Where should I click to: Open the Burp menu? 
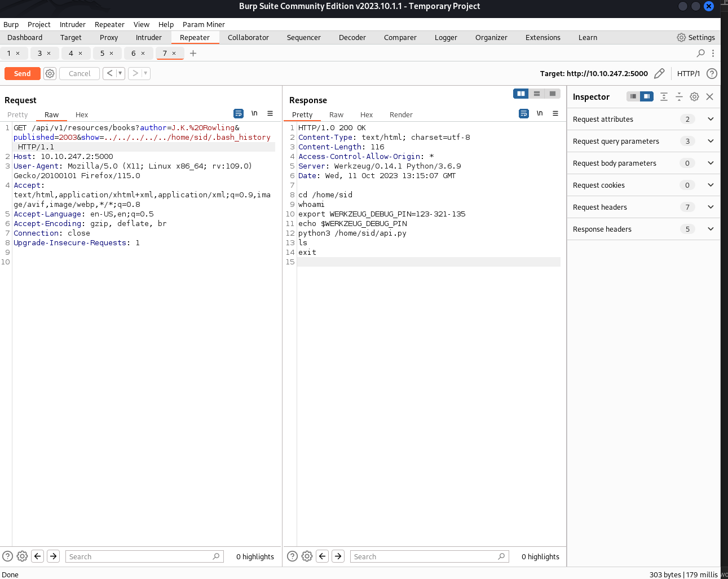click(x=11, y=24)
